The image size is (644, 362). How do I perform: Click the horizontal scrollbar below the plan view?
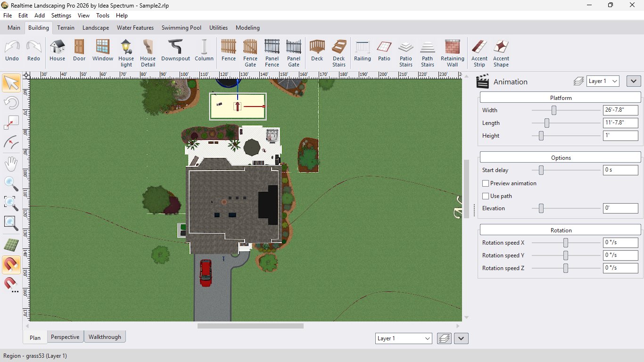pos(250,325)
